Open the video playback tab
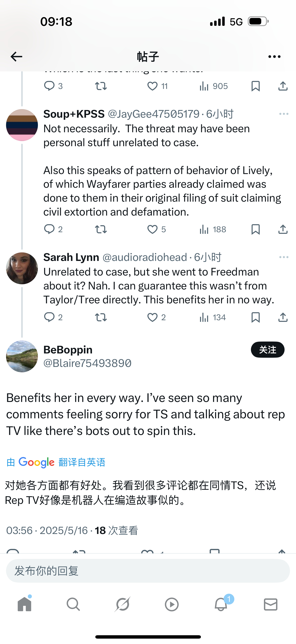This screenshot has height=644, width=296. pos(172,605)
